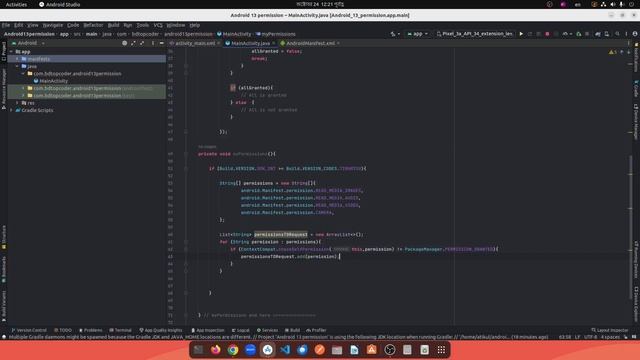Open the Firefox icon in the dock
The width and height of the screenshot is (640, 360).
(216, 350)
